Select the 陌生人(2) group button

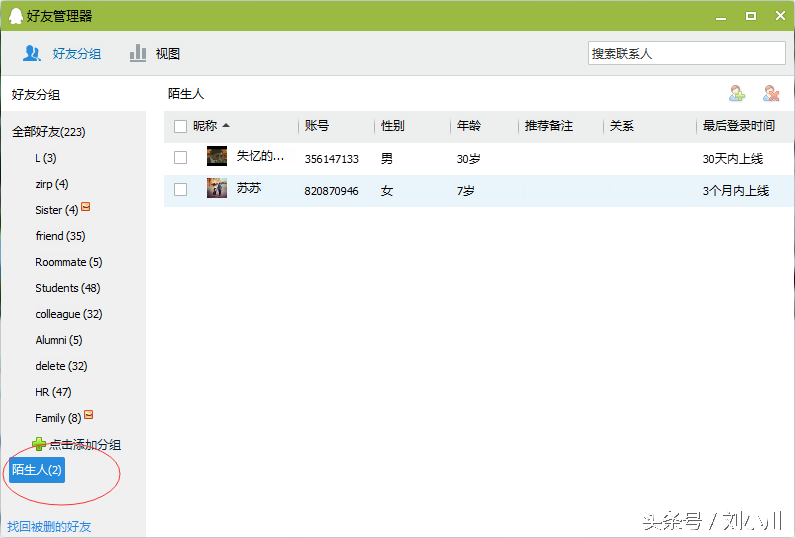tap(37, 470)
